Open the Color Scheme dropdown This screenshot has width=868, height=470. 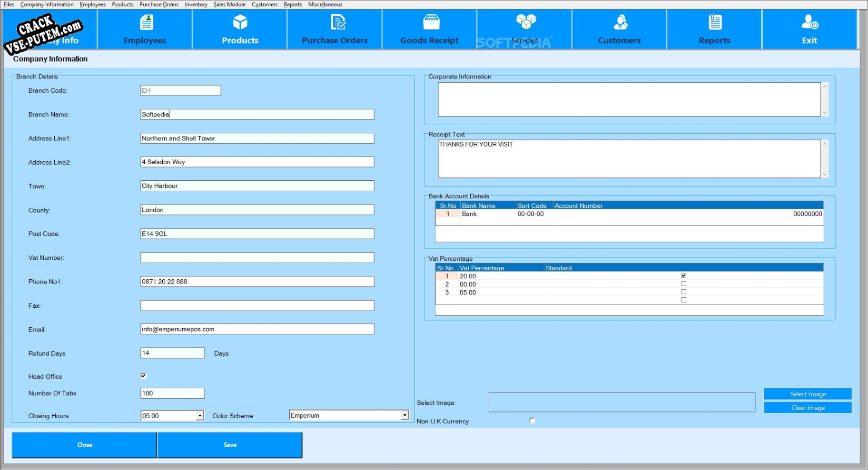404,415
